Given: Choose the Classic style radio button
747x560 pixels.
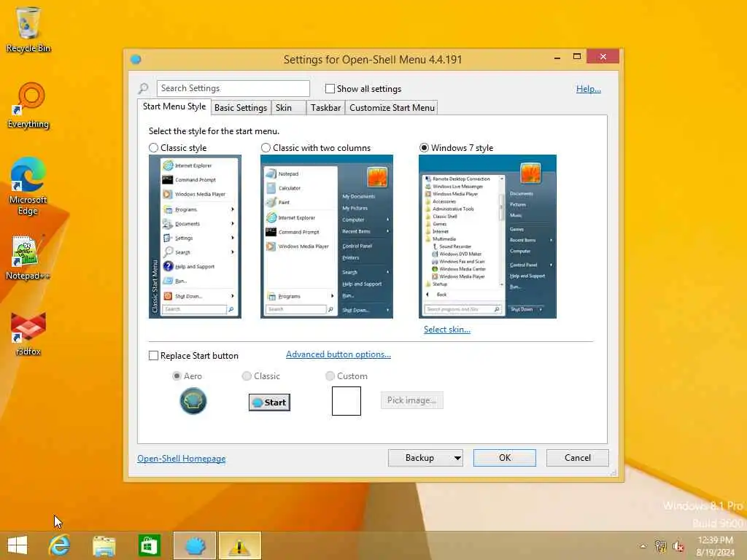Looking at the screenshot, I should (x=153, y=148).
